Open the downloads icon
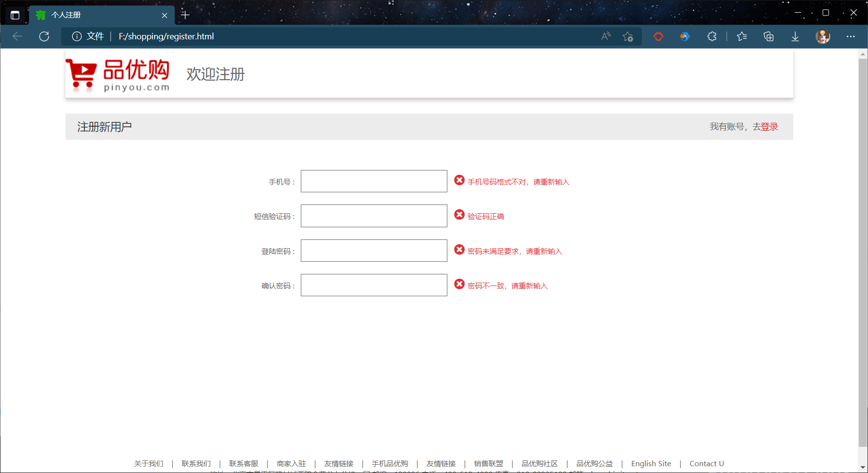This screenshot has height=473, width=868. (795, 36)
